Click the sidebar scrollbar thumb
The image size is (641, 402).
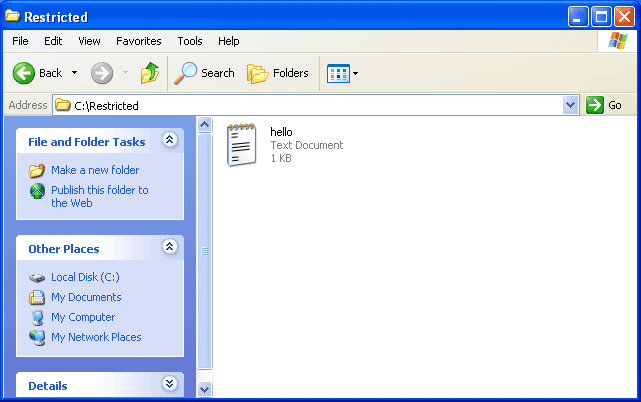[x=204, y=251]
